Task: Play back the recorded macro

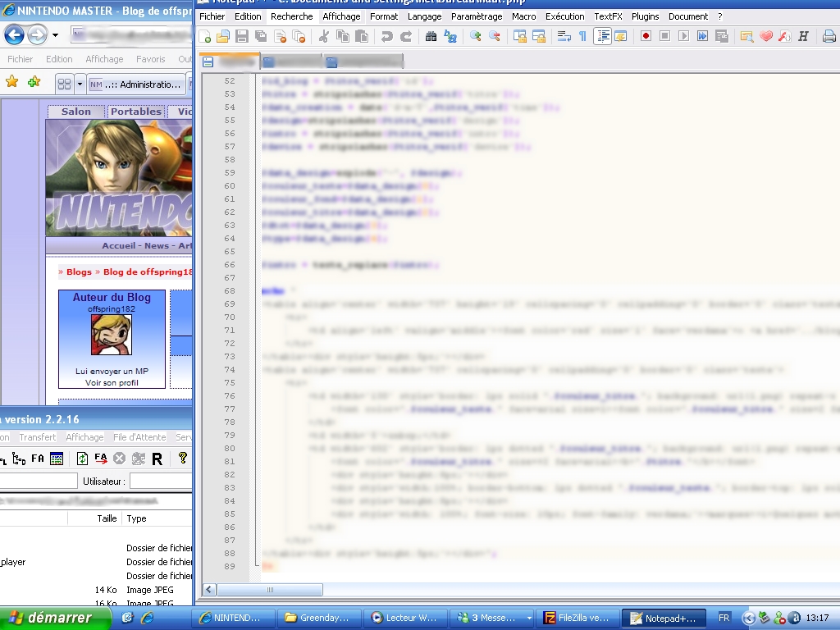Action: tap(683, 36)
